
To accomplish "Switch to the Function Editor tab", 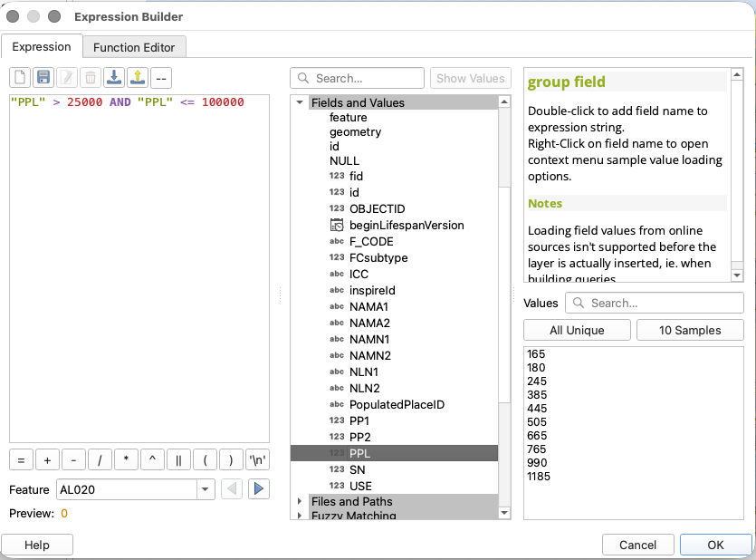I will 134,47.
